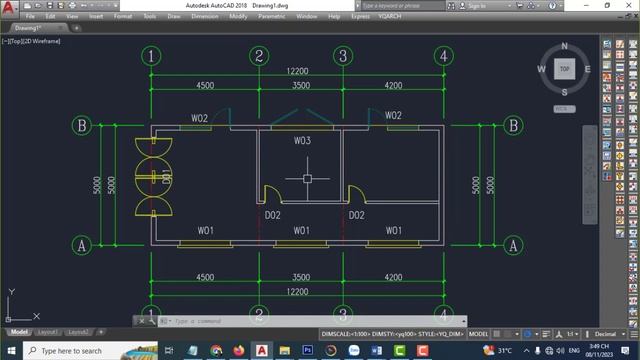
Task: Open the Dimension menu
Action: point(205,16)
